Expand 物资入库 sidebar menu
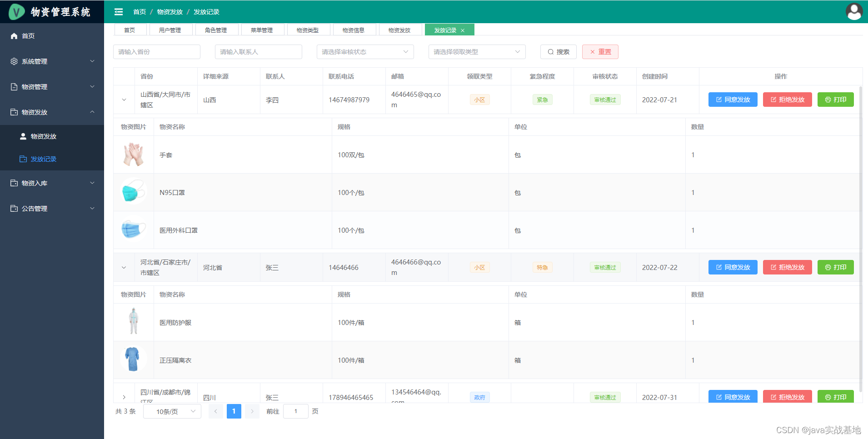This screenshot has width=868, height=439. click(52, 183)
